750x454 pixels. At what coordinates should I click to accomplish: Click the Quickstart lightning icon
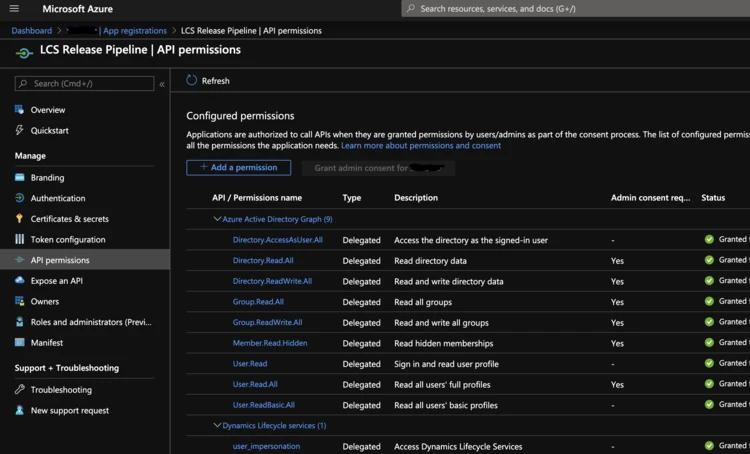(20, 130)
